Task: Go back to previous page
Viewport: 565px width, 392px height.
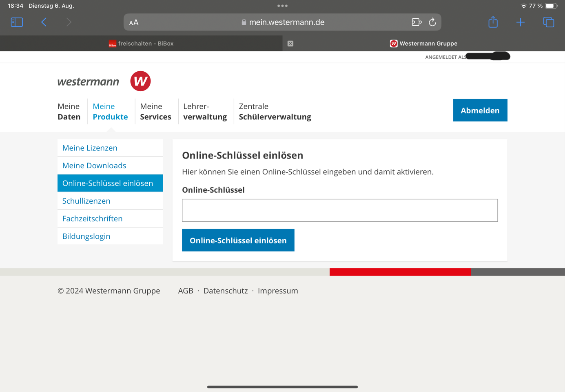Action: tap(44, 22)
